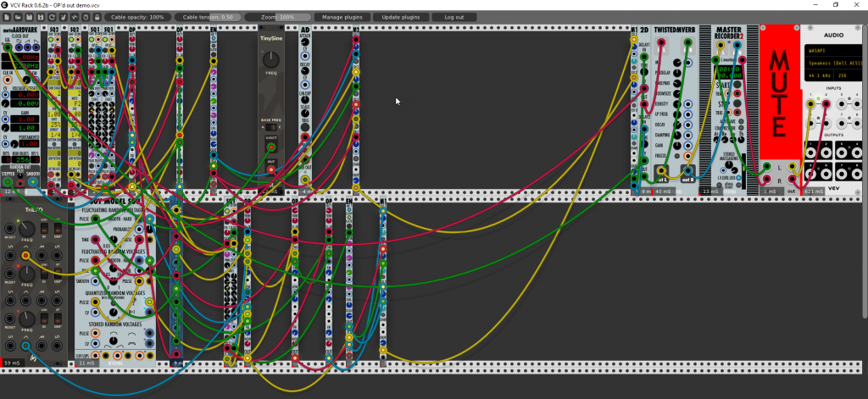Adjust the Cable opacity slider
Image resolution: width=868 pixels, height=399 pixels.
[x=138, y=17]
